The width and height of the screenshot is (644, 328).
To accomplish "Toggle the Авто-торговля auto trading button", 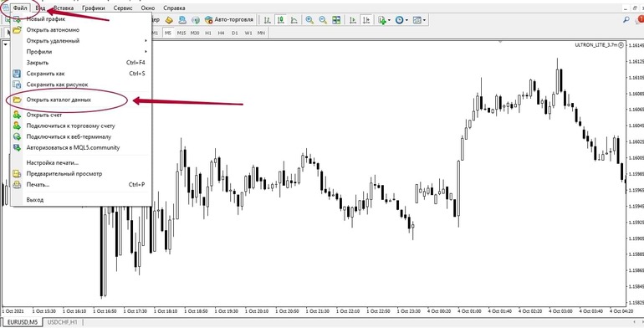I will pos(230,19).
